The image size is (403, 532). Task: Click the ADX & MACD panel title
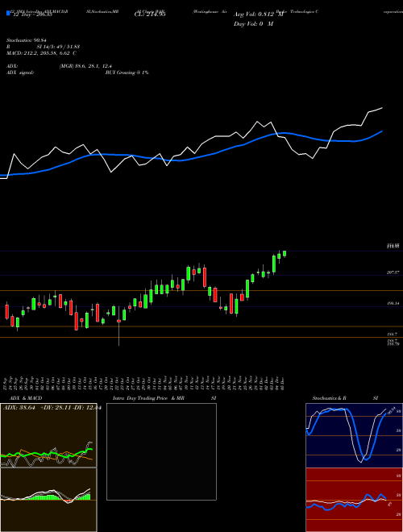click(x=26, y=398)
